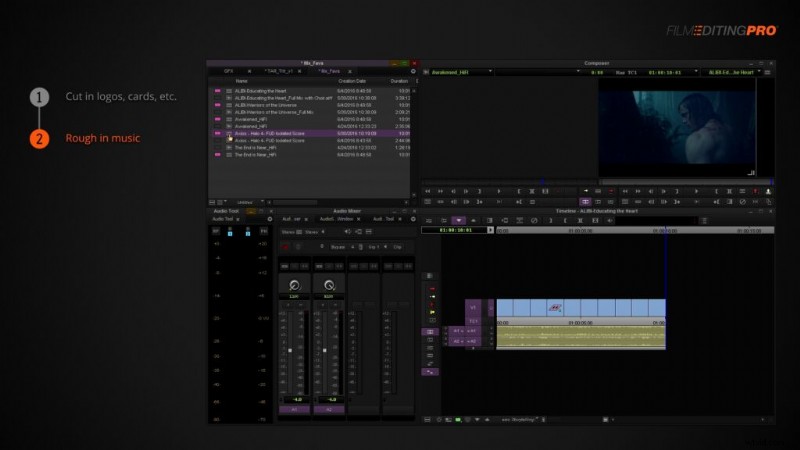The width and height of the screenshot is (800, 450).
Task: Click the circle-slash icon in Timeline toolbar
Action: (x=534, y=220)
